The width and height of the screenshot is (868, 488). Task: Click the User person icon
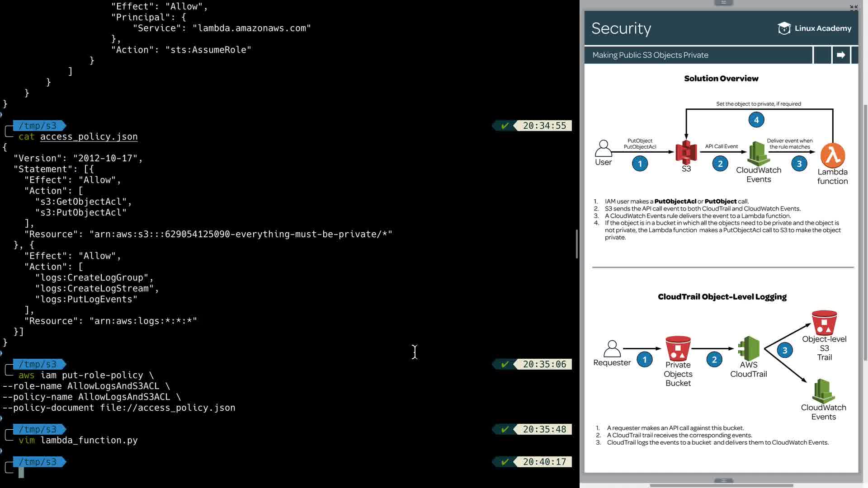pyautogui.click(x=603, y=148)
